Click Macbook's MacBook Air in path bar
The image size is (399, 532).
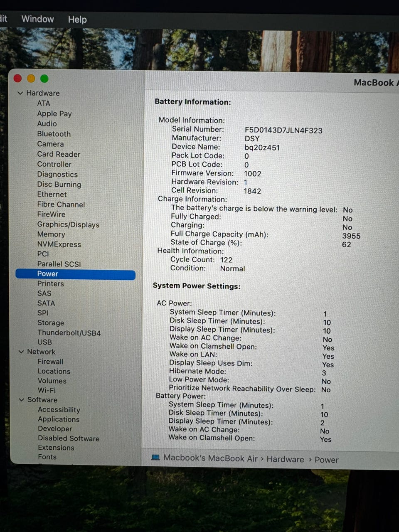click(211, 458)
